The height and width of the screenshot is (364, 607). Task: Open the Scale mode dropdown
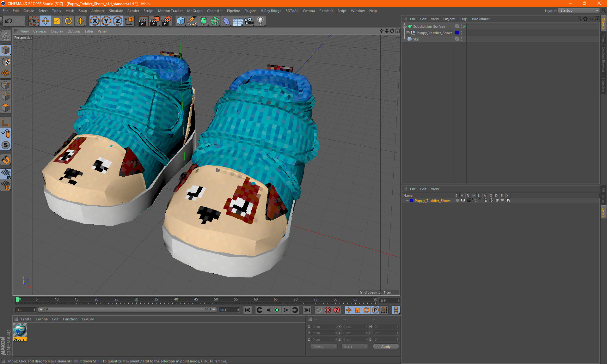coord(355,346)
